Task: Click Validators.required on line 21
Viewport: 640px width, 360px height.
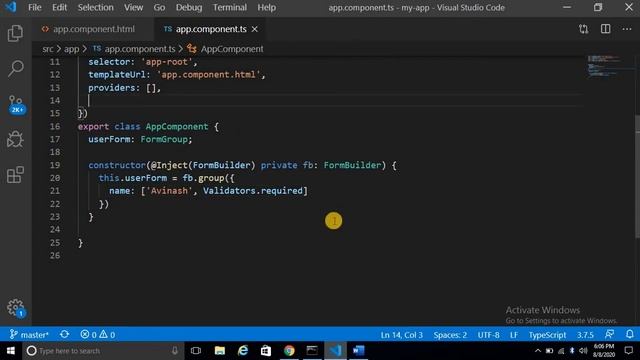Action: click(253, 191)
